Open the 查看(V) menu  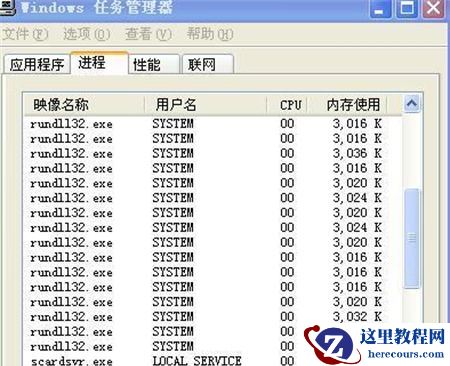tap(149, 34)
